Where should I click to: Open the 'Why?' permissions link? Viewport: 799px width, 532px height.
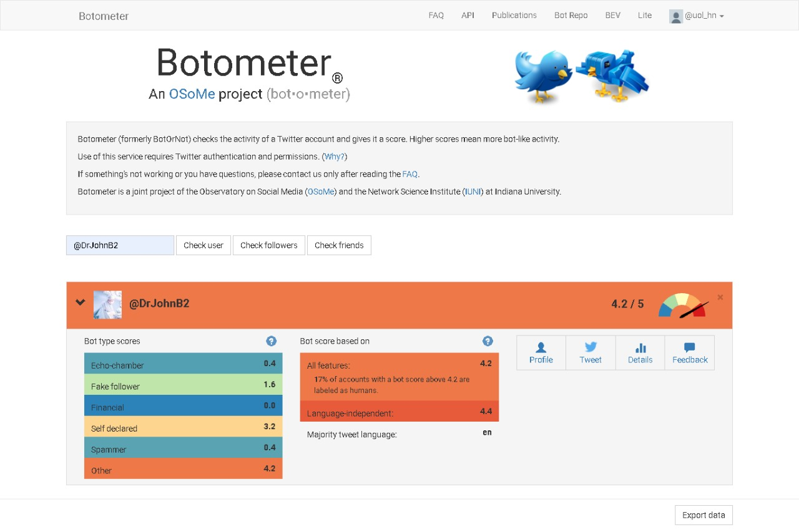pos(335,157)
